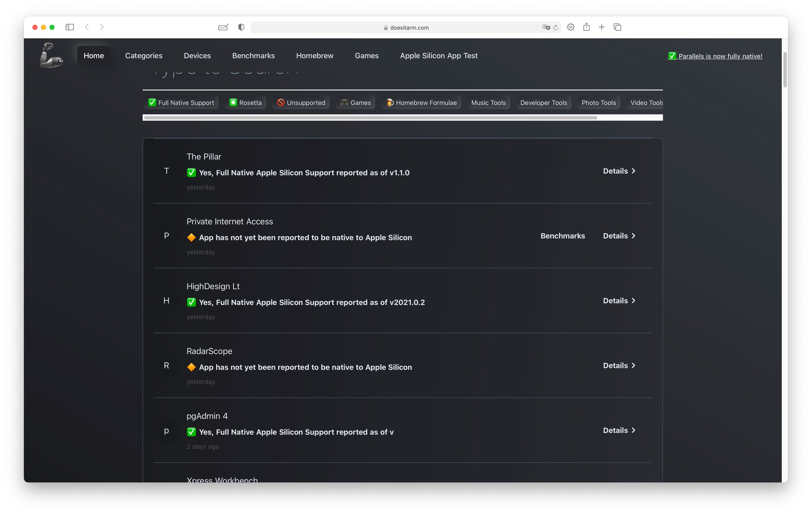Toggle the Full Native Support filter
This screenshot has width=812, height=514.
[x=181, y=103]
